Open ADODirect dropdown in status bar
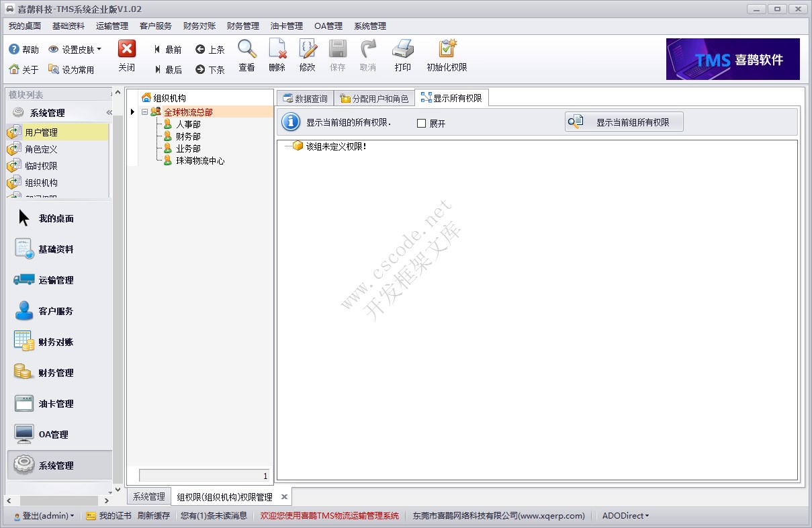This screenshot has width=812, height=528. pyautogui.click(x=625, y=516)
